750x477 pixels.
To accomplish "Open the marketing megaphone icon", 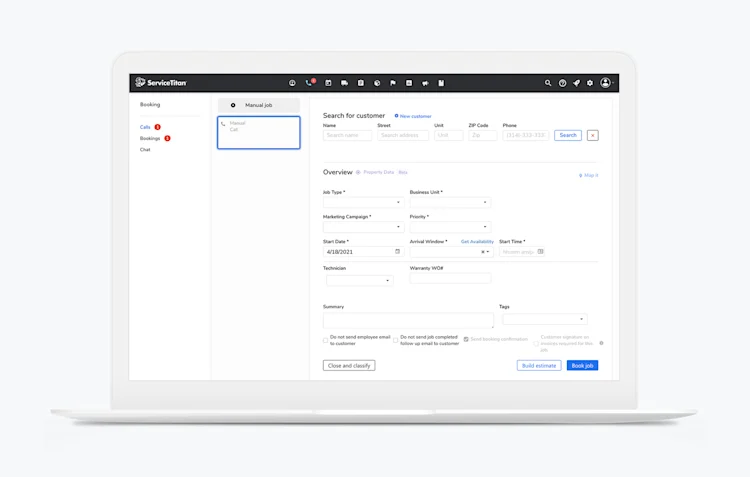I will (425, 83).
